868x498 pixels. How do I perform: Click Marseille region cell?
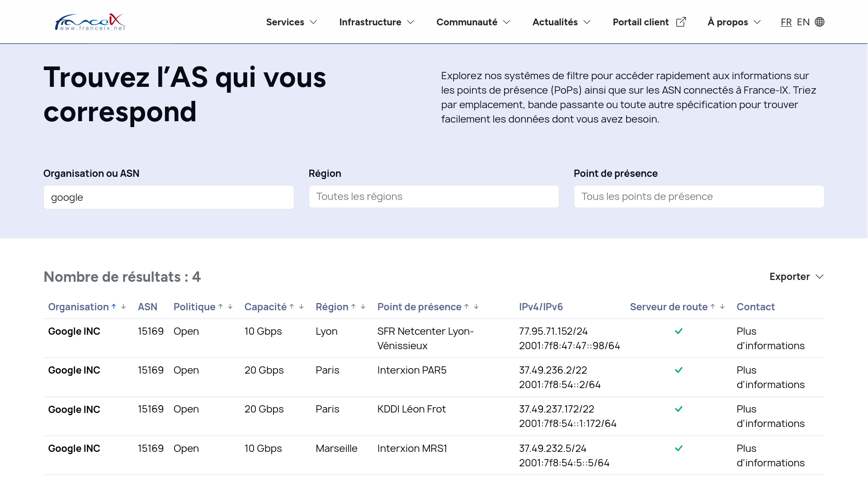[x=336, y=448]
